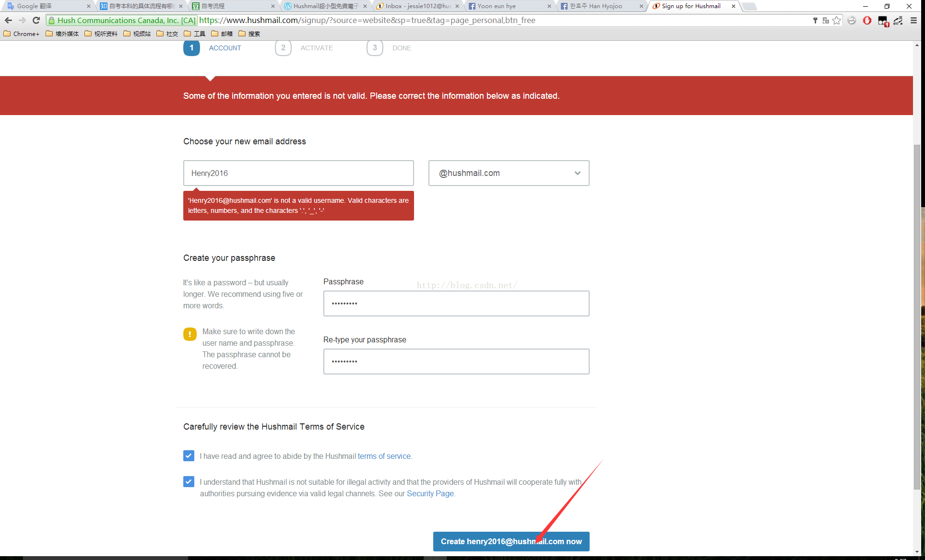Click the scrollbar up arrow
Screen dimensions: 925x560
tap(917, 45)
